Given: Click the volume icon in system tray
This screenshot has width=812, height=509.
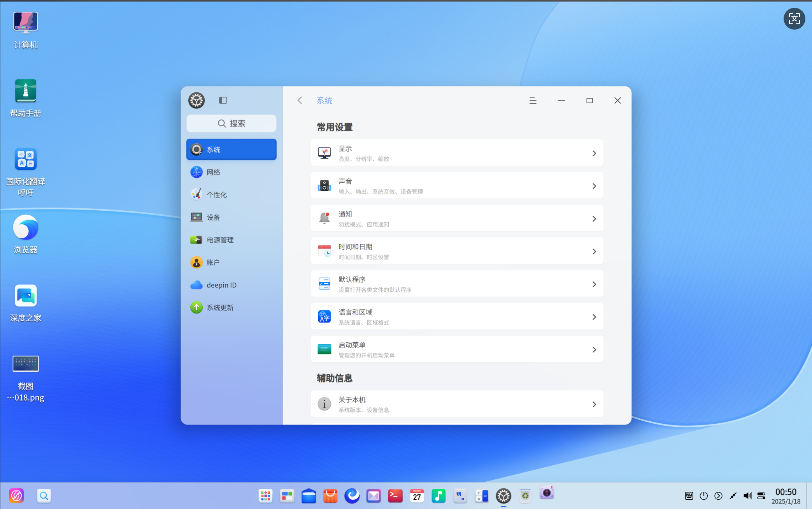Looking at the screenshot, I should [747, 496].
